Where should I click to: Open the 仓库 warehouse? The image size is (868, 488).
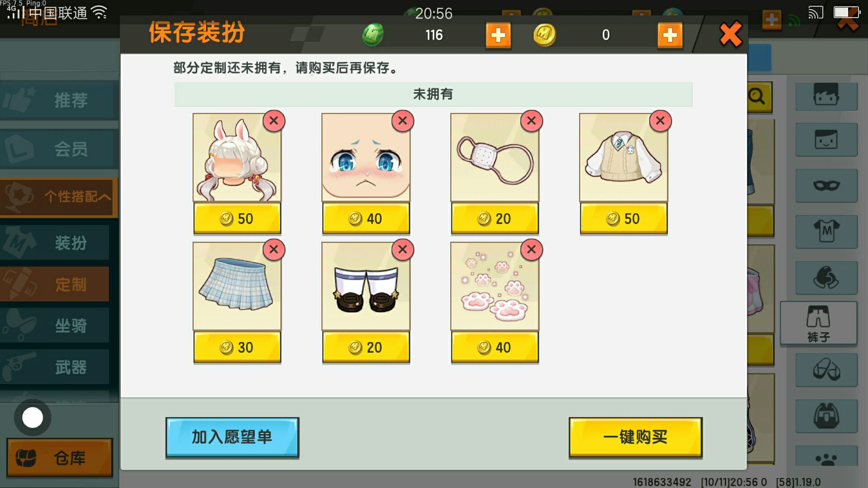tap(60, 458)
